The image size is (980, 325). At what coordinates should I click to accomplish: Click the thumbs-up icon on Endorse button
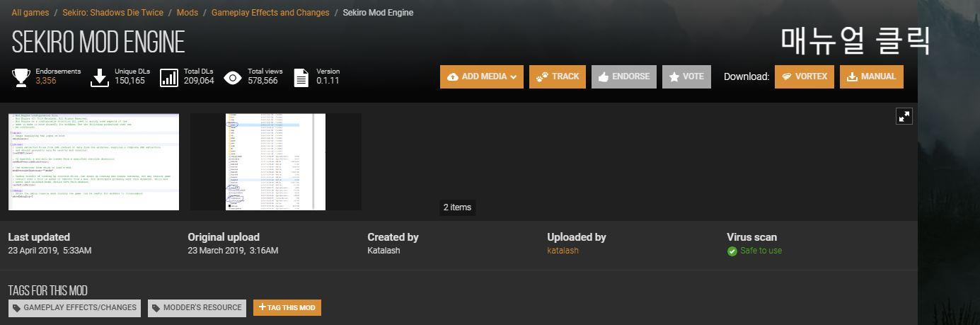click(x=604, y=77)
